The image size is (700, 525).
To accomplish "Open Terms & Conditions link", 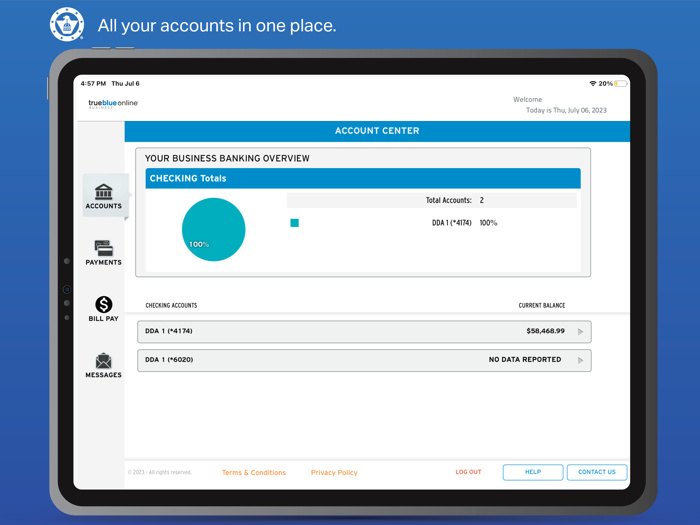I will (254, 472).
